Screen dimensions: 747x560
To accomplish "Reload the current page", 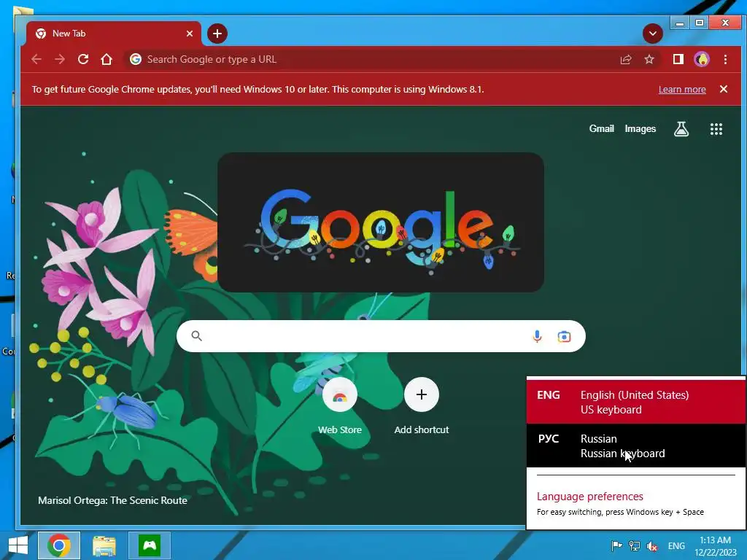I will pos(83,59).
